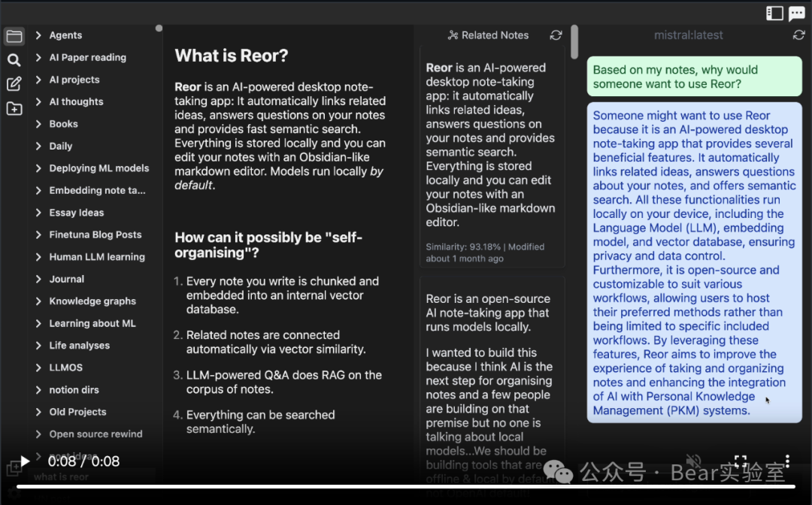Screen dimensions: 812x505
Task: Select the Life analyses folder label
Action: click(79, 346)
